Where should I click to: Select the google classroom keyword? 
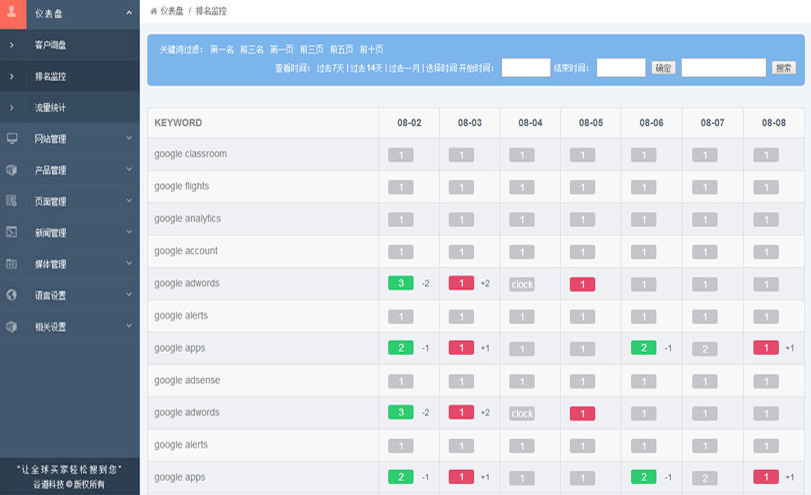[190, 154]
